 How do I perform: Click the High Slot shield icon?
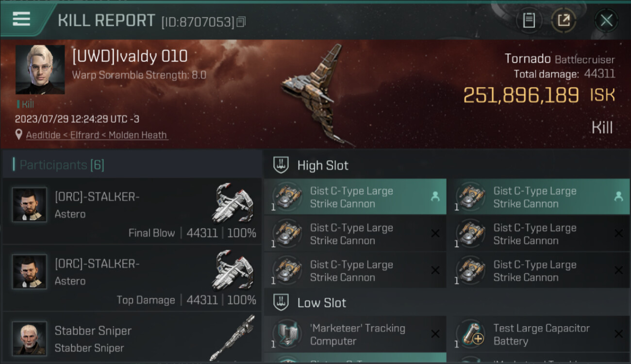tap(281, 165)
